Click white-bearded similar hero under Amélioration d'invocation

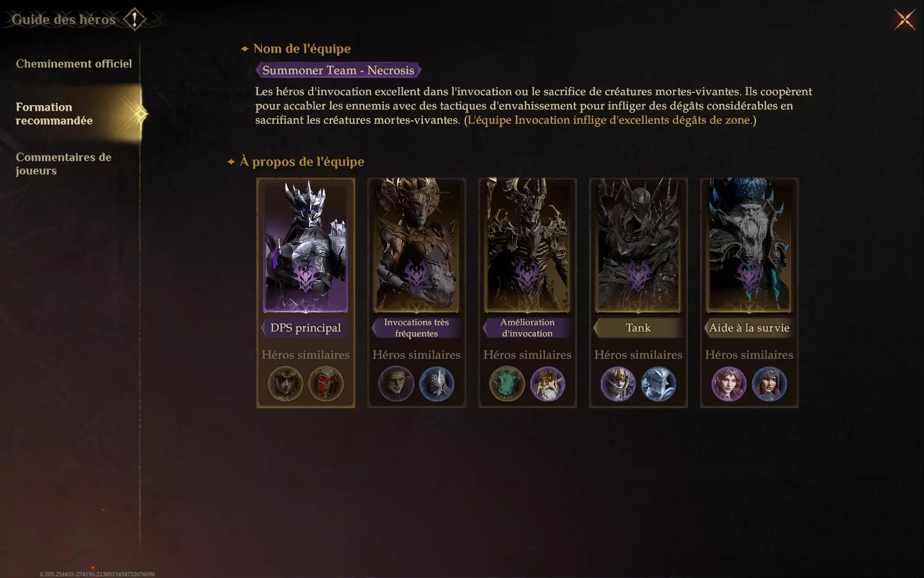pos(548,384)
